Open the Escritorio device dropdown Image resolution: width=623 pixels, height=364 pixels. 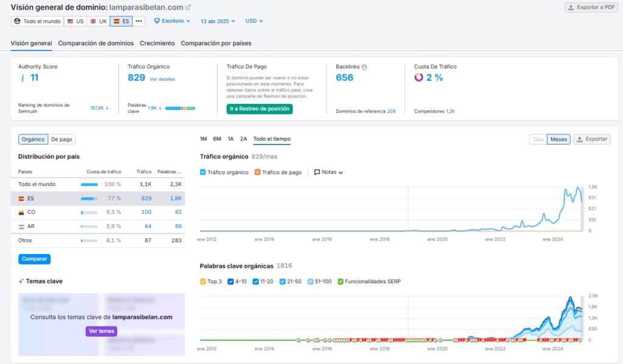[x=172, y=21]
